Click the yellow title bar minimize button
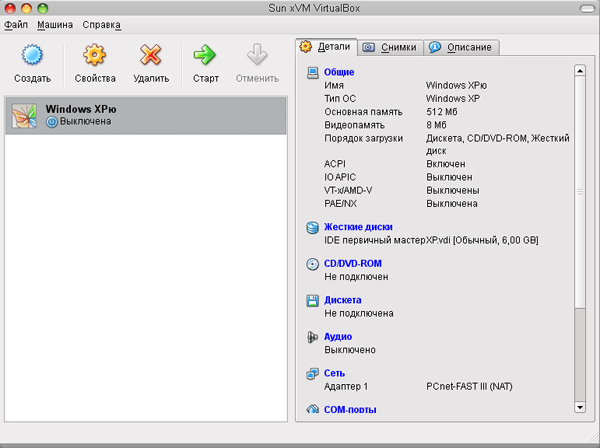The image size is (600, 448). click(x=26, y=8)
